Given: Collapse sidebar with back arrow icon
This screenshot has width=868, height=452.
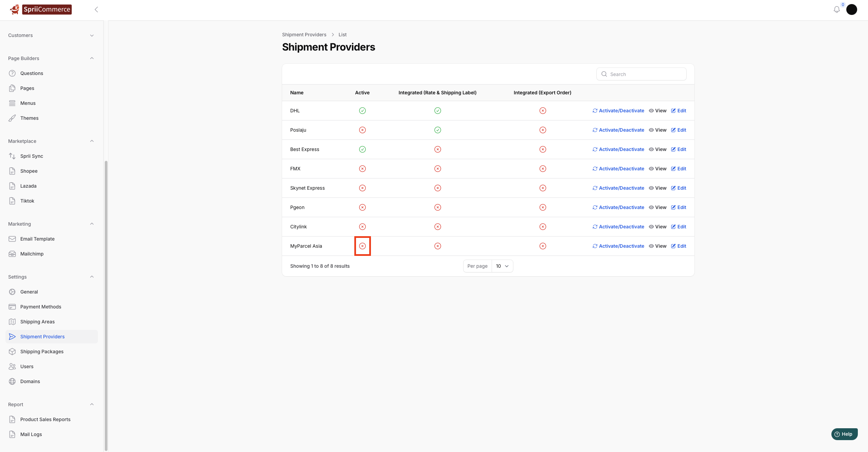Looking at the screenshot, I should [x=96, y=10].
